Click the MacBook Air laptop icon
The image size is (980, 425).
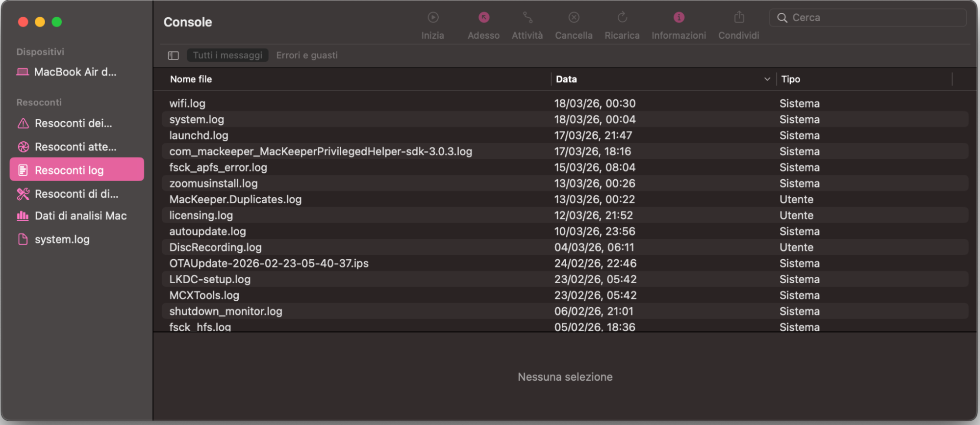(23, 72)
